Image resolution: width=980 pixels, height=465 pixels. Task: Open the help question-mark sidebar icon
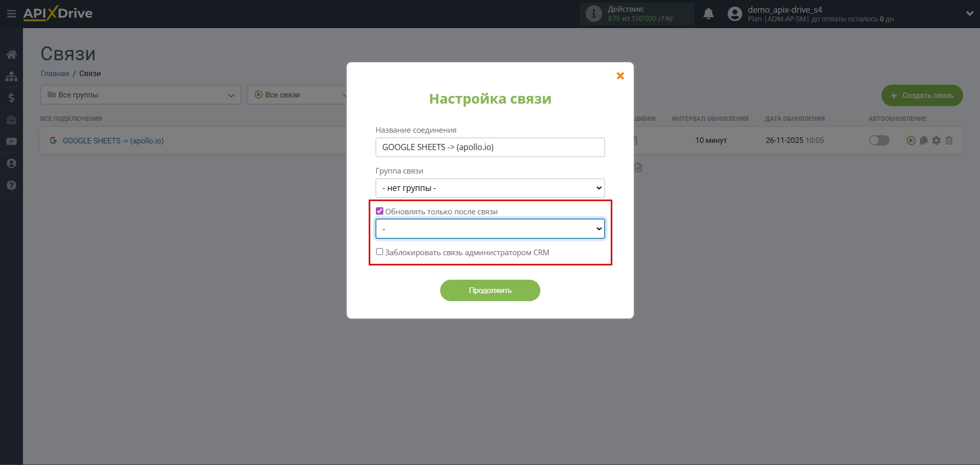(x=11, y=185)
